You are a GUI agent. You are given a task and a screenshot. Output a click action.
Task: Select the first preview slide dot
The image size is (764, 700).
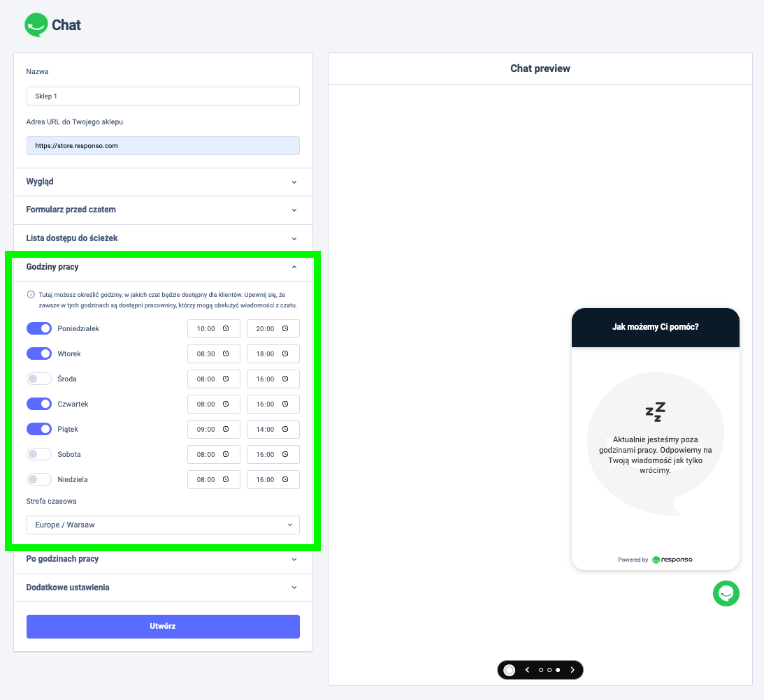coord(541,670)
